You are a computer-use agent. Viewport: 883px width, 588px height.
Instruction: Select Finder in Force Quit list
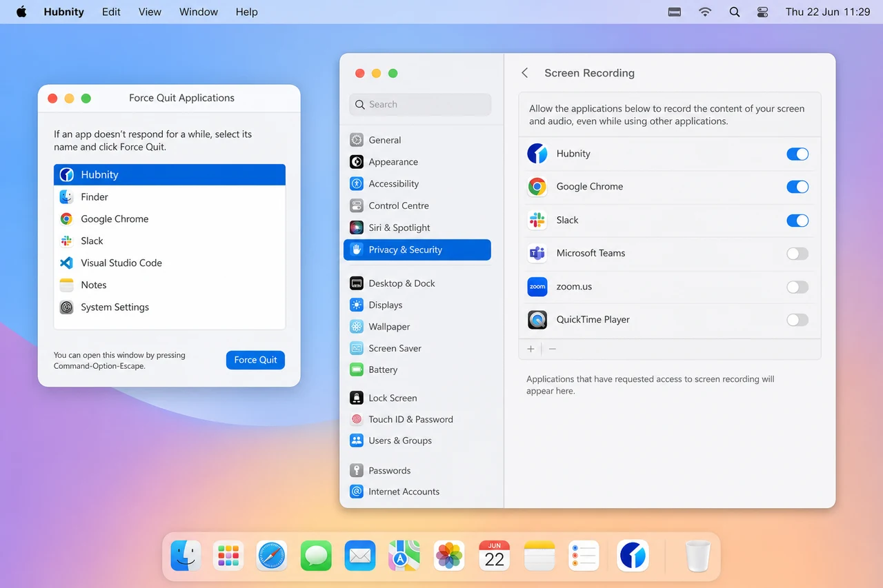(x=170, y=197)
